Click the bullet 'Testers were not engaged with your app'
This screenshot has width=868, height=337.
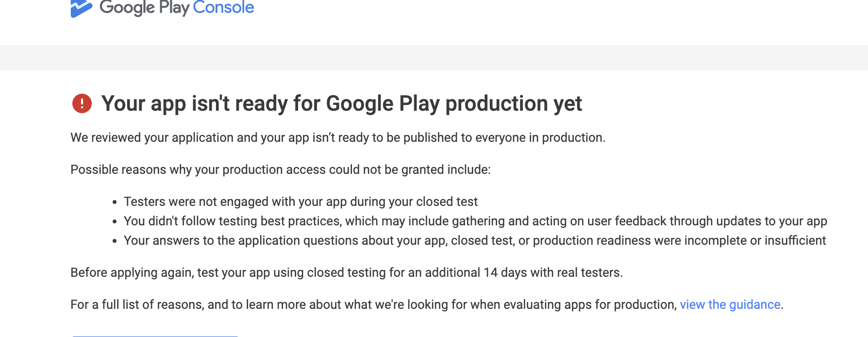point(300,202)
